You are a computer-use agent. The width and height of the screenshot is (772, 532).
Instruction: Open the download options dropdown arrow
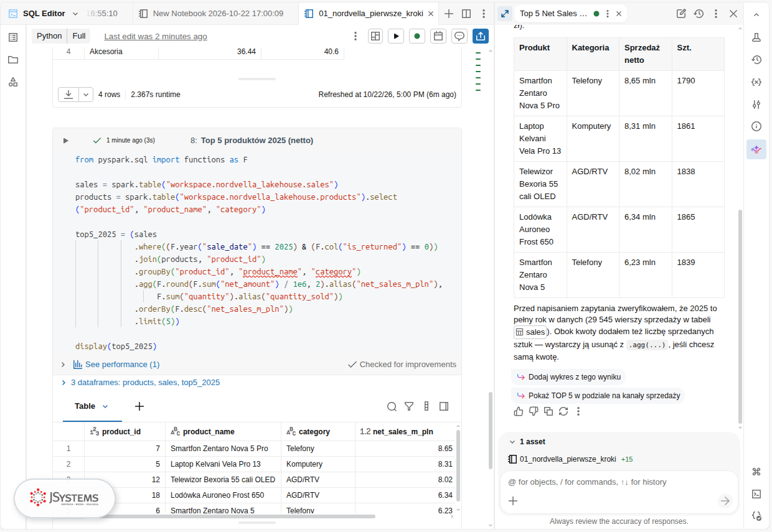[86, 95]
